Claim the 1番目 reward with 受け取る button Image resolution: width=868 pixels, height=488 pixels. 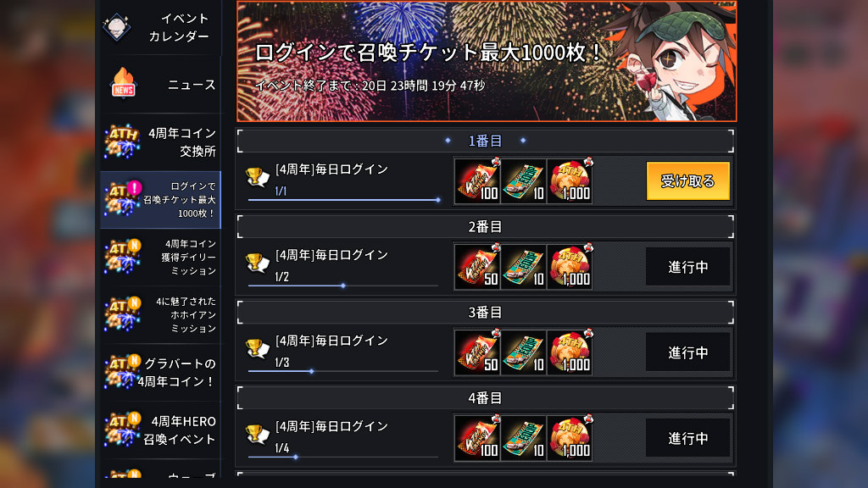[x=687, y=181]
